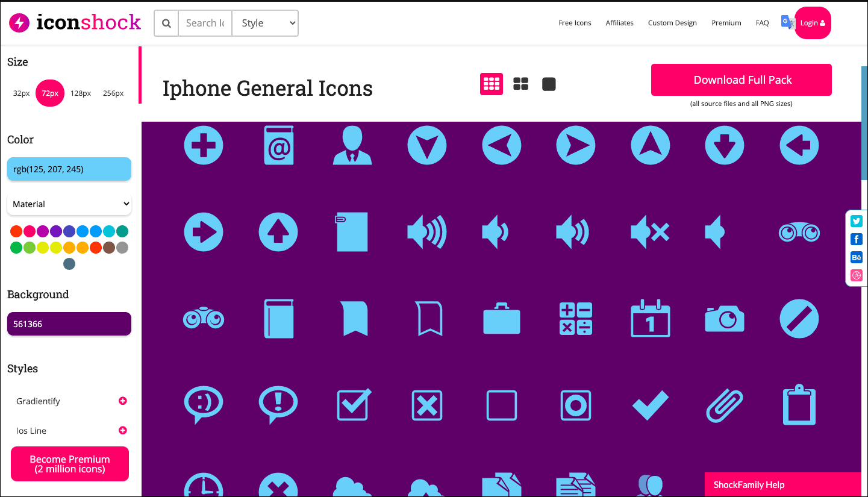Select the paperclip attachment icon

(724, 405)
